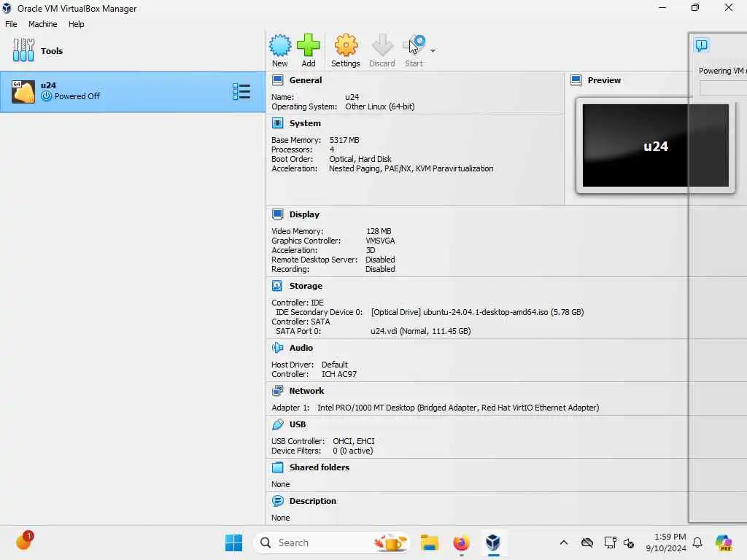747x560 pixels.
Task: Click the Start VM icon
Action: click(414, 46)
